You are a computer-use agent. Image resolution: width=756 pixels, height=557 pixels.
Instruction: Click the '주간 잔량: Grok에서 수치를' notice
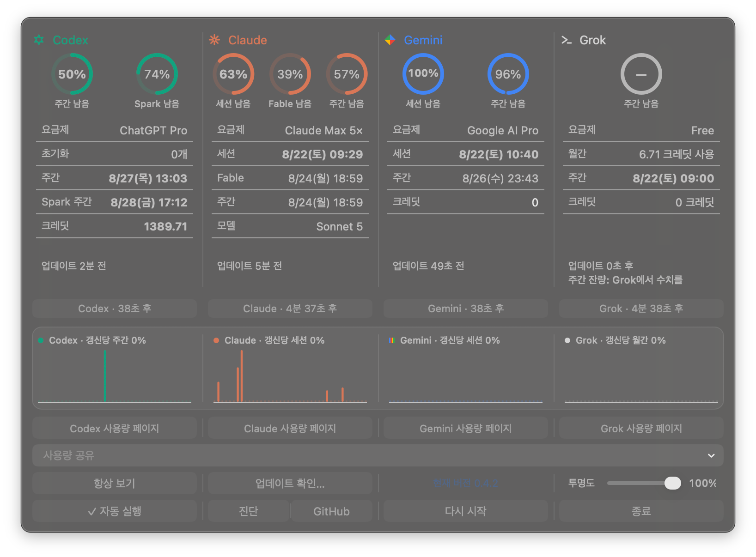(x=625, y=280)
